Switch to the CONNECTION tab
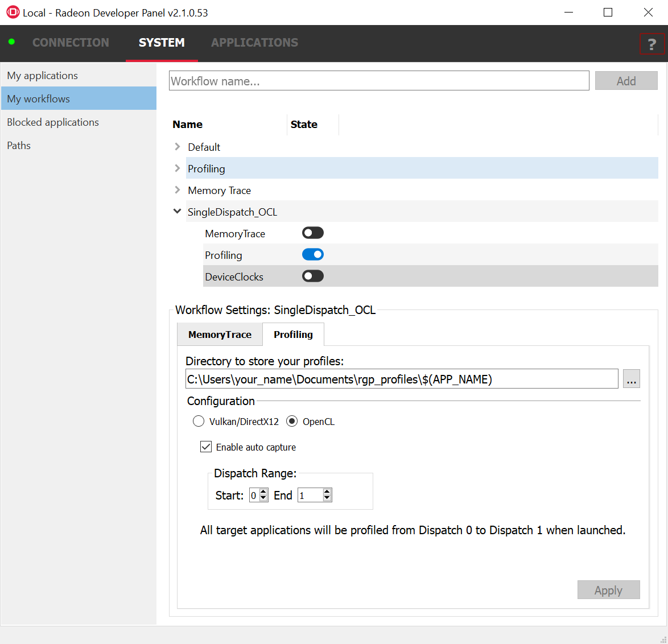 (x=71, y=43)
